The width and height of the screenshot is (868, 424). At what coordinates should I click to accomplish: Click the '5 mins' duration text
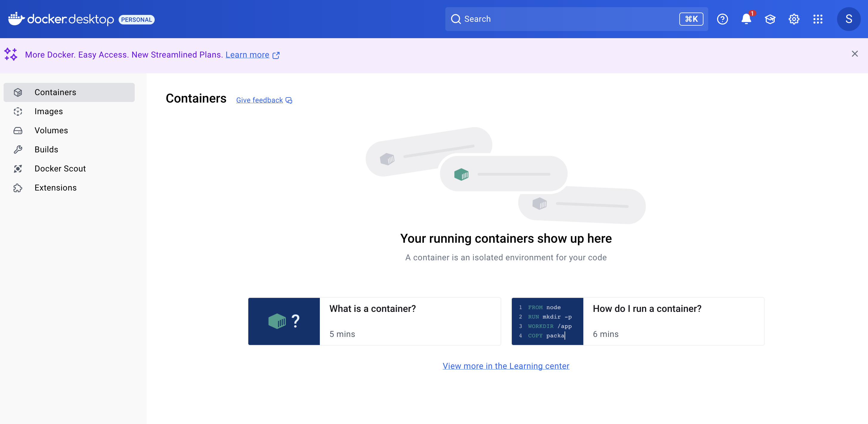342,334
